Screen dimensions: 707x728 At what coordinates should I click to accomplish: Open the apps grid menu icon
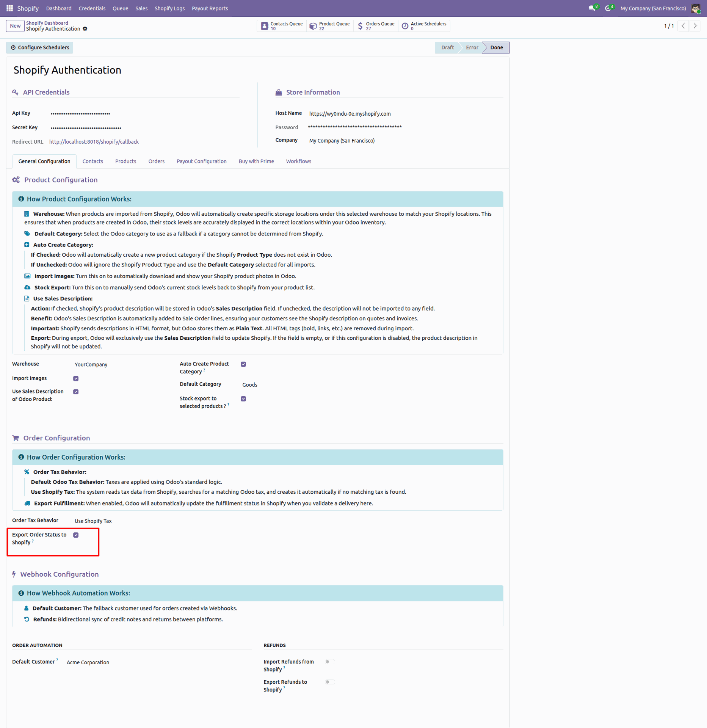[10, 8]
